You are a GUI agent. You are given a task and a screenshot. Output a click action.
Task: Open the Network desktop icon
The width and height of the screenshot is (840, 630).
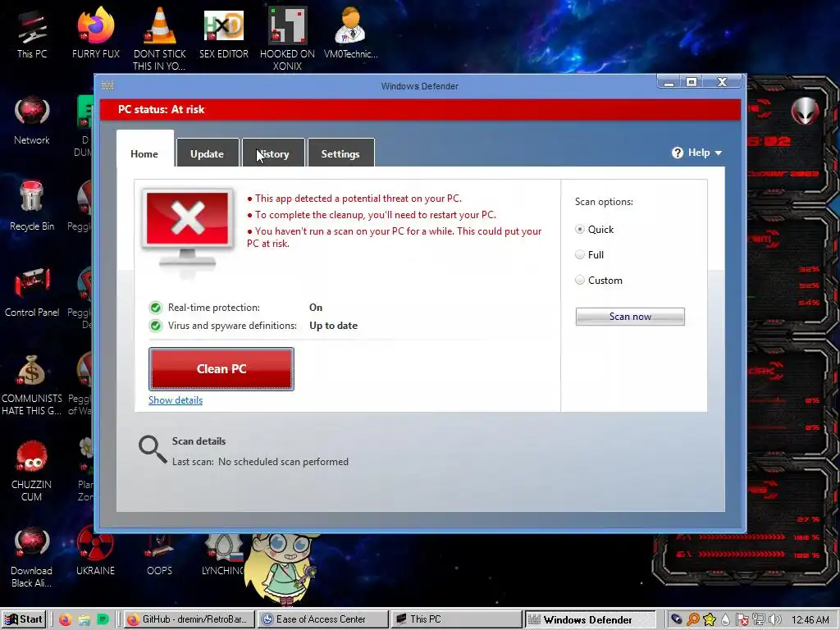pyautogui.click(x=32, y=120)
